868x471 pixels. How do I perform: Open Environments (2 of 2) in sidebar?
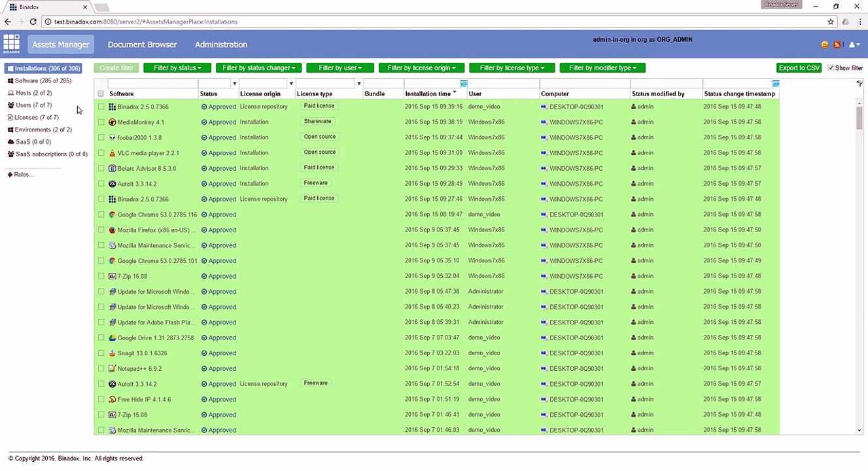pyautogui.click(x=39, y=130)
